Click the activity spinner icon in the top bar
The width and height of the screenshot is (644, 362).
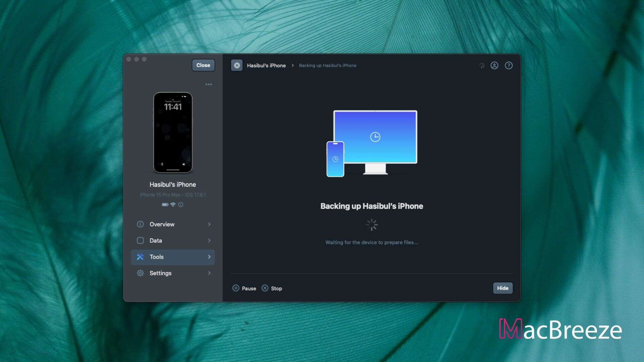point(482,65)
